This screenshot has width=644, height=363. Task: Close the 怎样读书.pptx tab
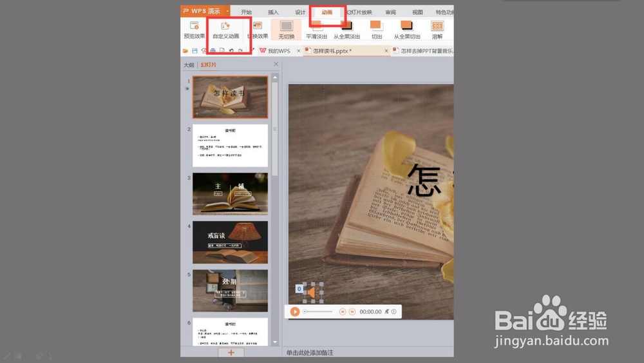click(386, 51)
